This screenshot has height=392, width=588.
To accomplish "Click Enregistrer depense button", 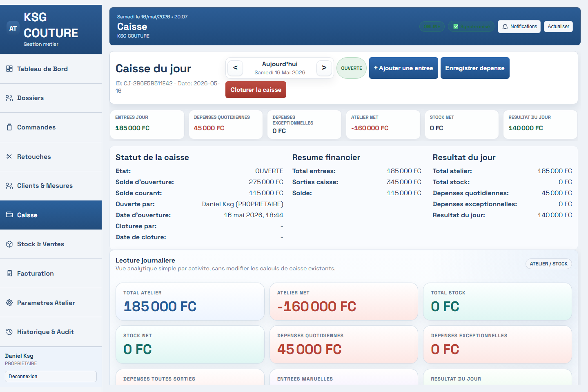I will tap(475, 68).
